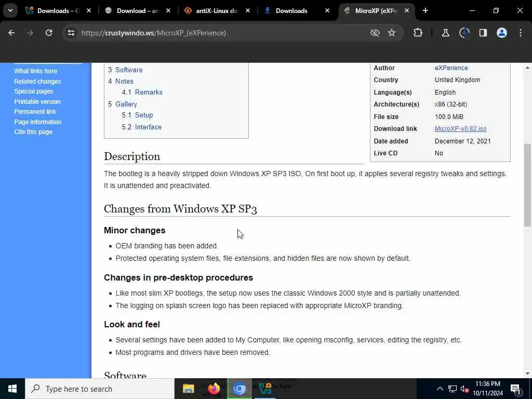This screenshot has height=399, width=532.
Task: Click the taskbar search box
Action: point(100,389)
